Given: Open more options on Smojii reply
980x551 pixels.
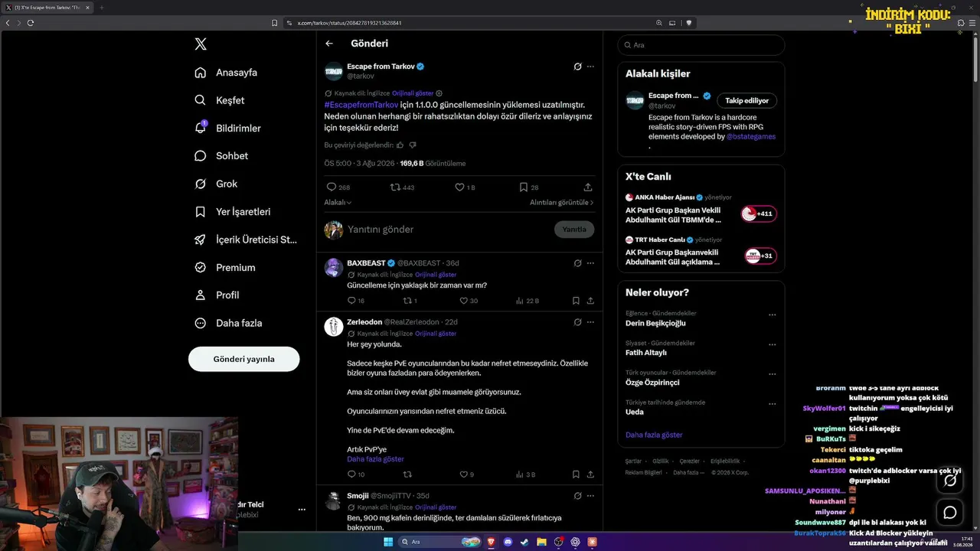Looking at the screenshot, I should 590,496.
